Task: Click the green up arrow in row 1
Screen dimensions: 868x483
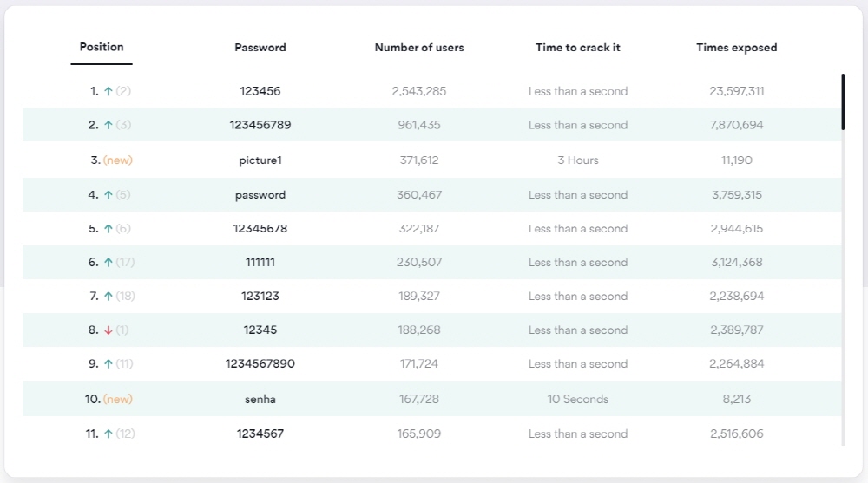Action: point(108,91)
